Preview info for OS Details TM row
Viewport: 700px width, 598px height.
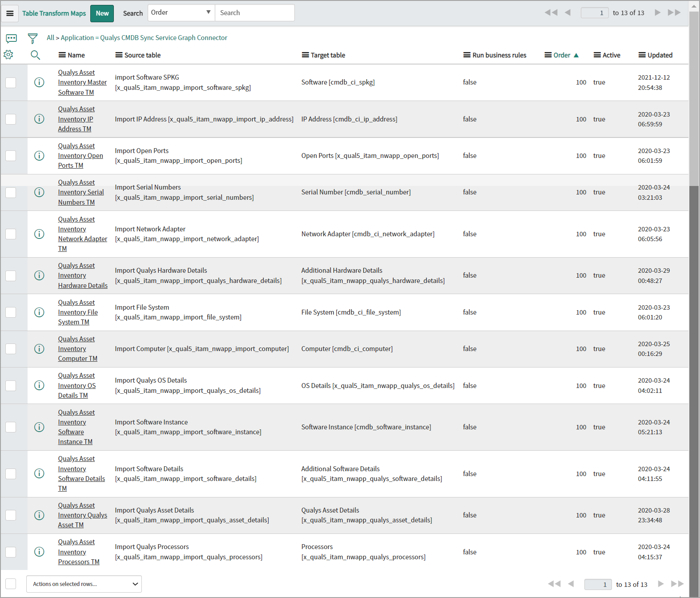[x=39, y=385]
